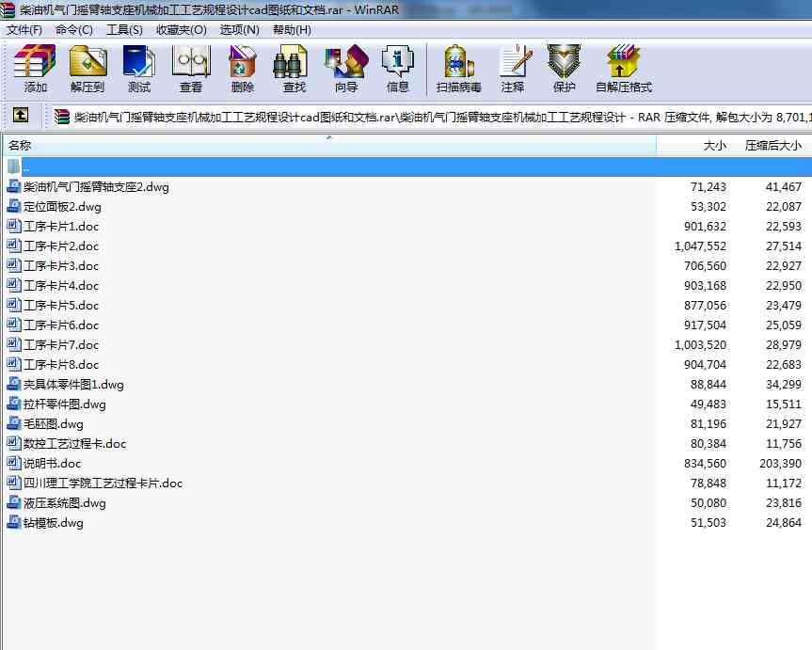Click the dwg icon of 毛坯图.dwg
Image resolution: width=812 pixels, height=650 pixels.
(14, 423)
